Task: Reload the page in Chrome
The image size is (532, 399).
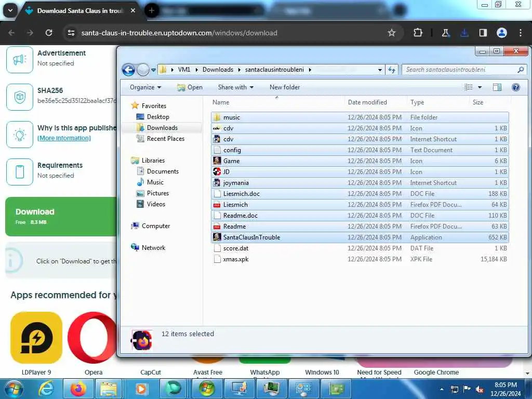Action: click(x=49, y=33)
